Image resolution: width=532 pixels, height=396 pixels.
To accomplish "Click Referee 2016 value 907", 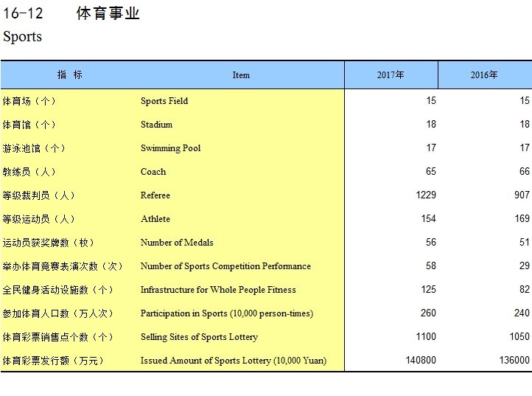I will [522, 195].
